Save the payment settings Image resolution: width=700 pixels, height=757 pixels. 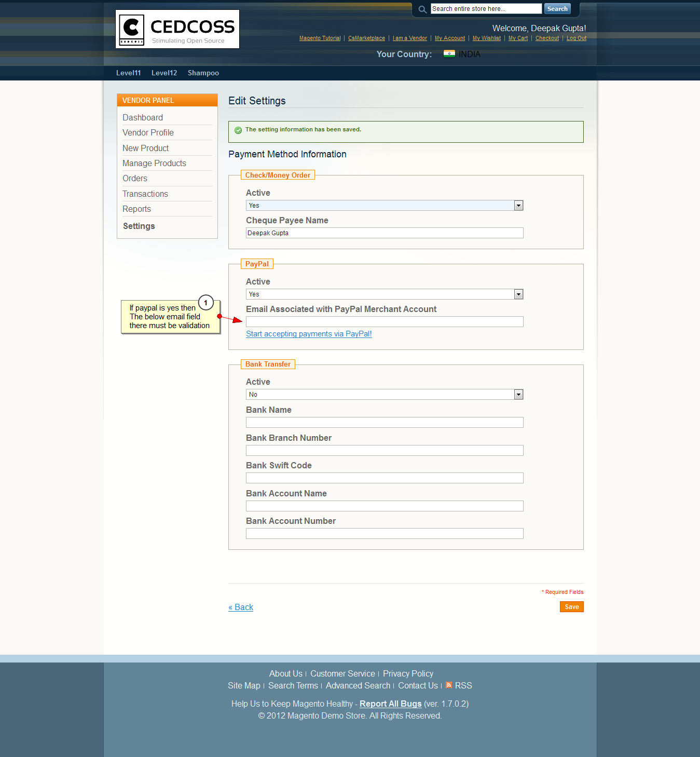click(572, 607)
